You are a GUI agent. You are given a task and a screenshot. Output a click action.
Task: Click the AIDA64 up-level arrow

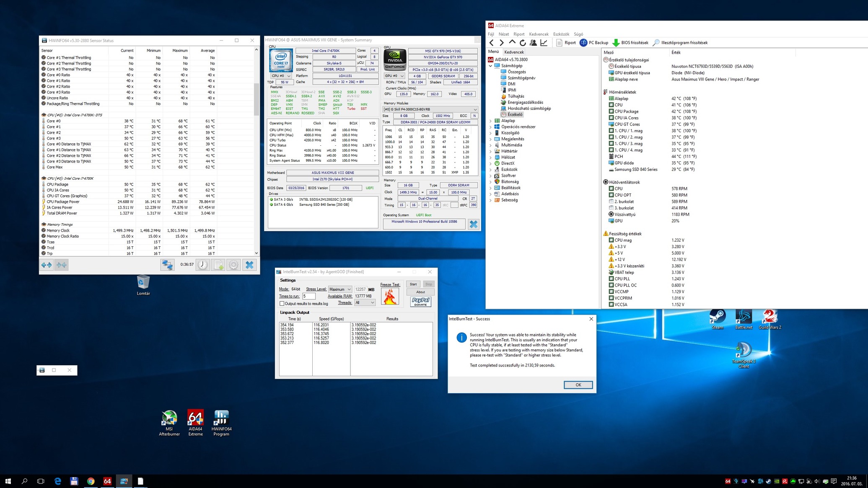tap(512, 43)
